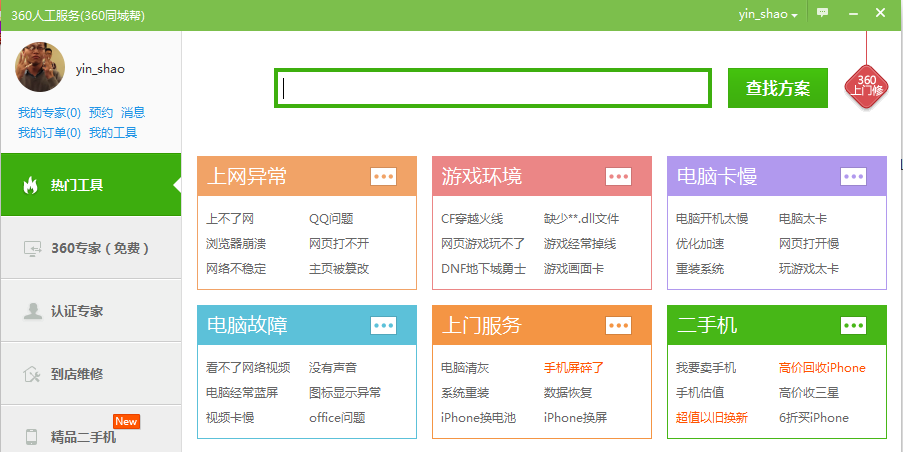The height and width of the screenshot is (452, 903).
Task: Open the 网页打不开 item
Action: pos(339,244)
